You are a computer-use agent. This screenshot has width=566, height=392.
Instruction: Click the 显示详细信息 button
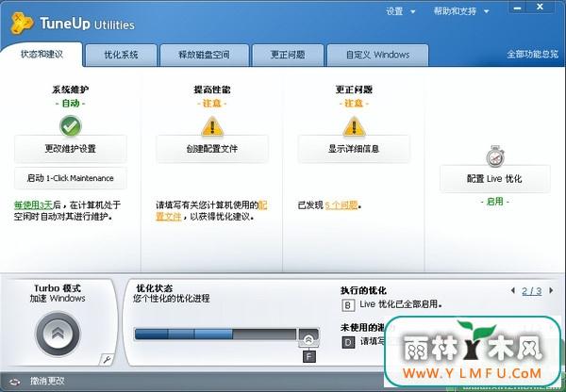[x=354, y=149]
